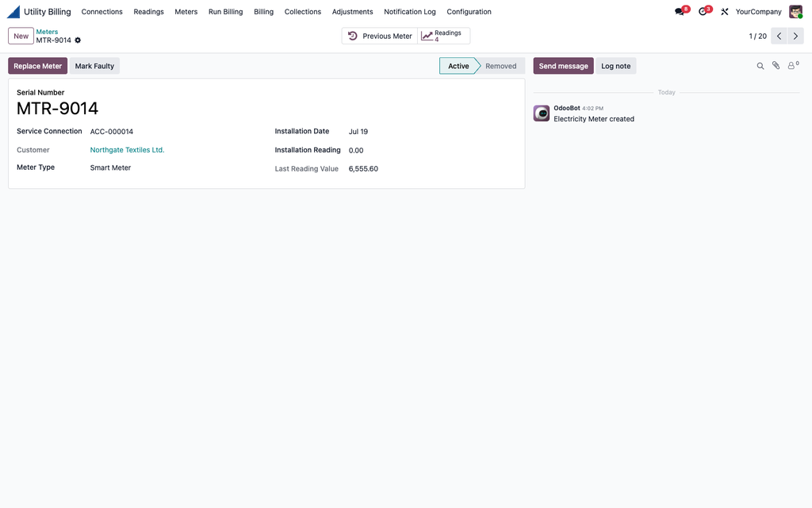Open the Readings stat button

click(x=444, y=36)
